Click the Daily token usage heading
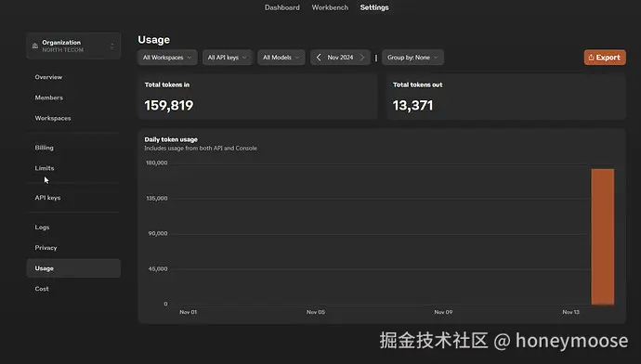The height and width of the screenshot is (364, 641). (x=171, y=139)
